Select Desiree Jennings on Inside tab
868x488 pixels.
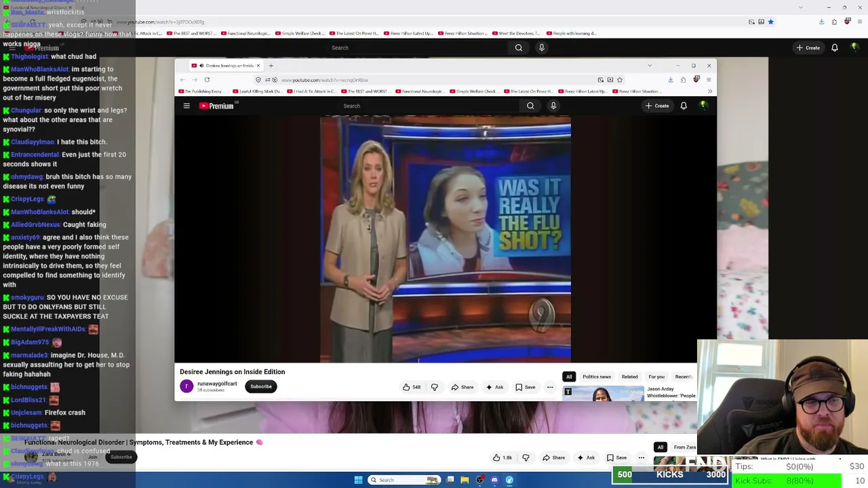pos(224,66)
